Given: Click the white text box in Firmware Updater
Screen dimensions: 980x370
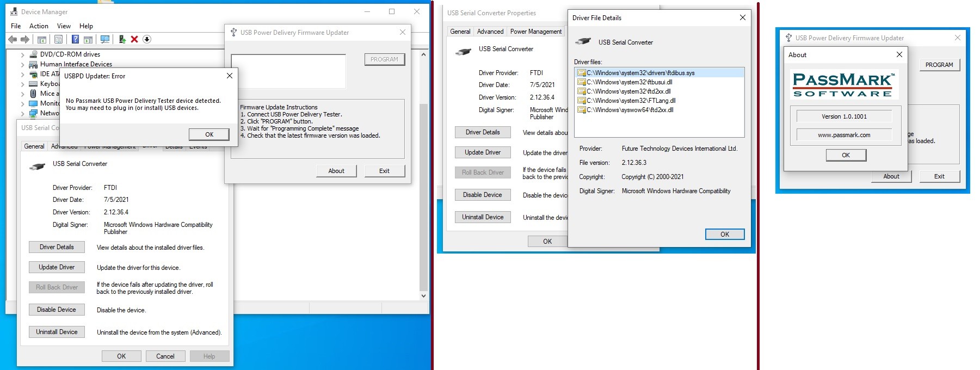Looking at the screenshot, I should (288, 71).
